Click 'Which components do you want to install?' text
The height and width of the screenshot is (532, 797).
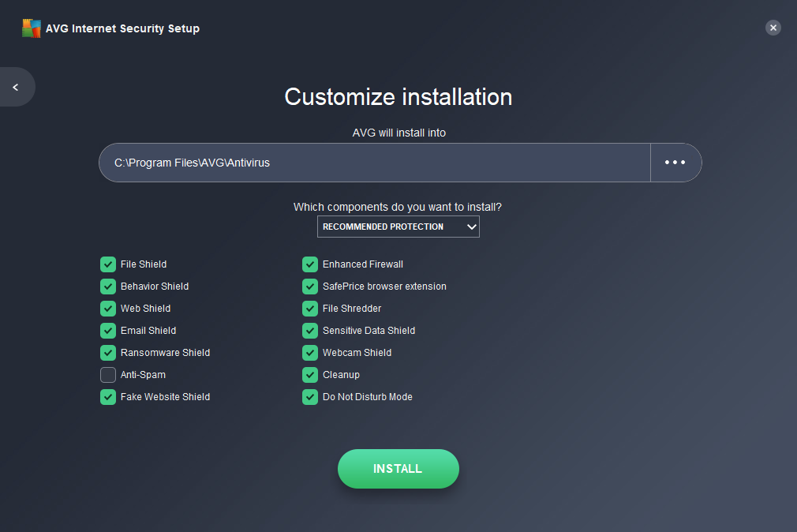[398, 207]
